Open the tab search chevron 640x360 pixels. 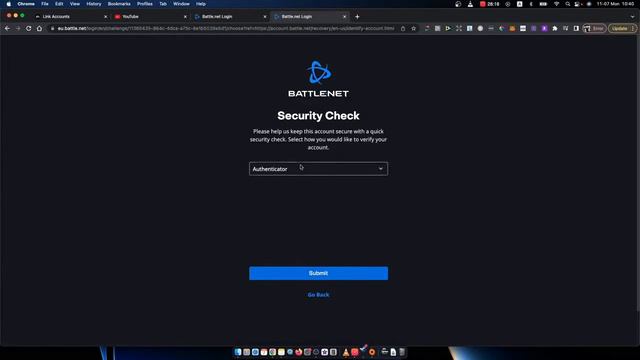(632, 17)
